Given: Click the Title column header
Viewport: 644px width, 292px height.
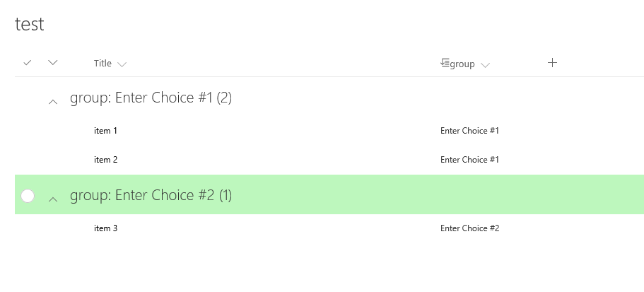Looking at the screenshot, I should pos(103,64).
